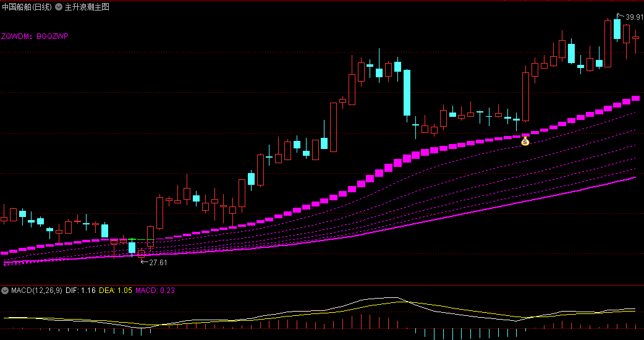Click the 主升浪潮主图 indicator name

click(x=87, y=7)
